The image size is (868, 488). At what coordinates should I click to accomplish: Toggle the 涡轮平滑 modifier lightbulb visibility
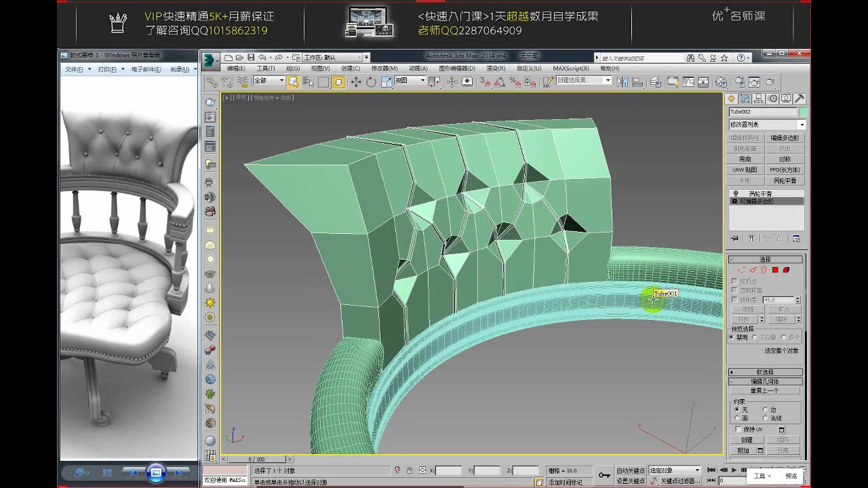point(736,192)
